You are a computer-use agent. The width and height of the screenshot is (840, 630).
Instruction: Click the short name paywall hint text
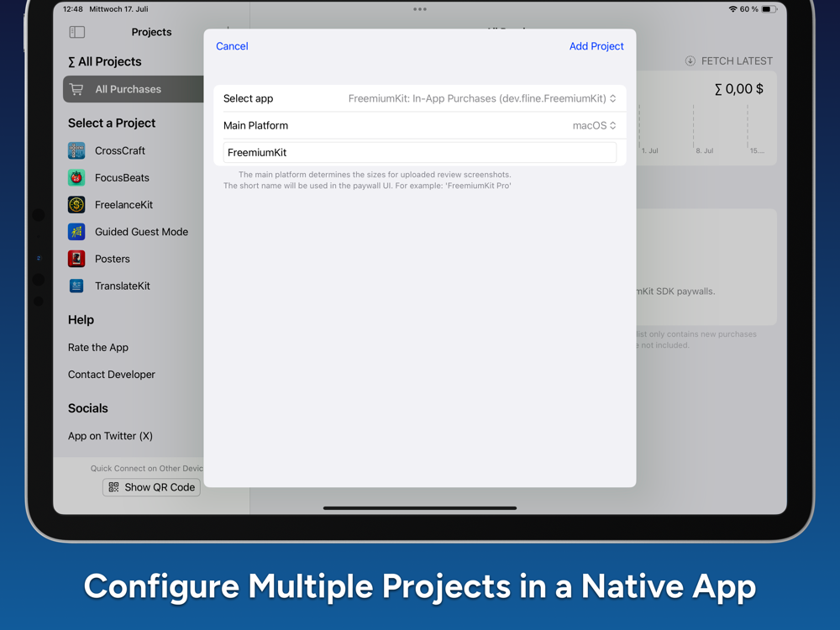367,186
